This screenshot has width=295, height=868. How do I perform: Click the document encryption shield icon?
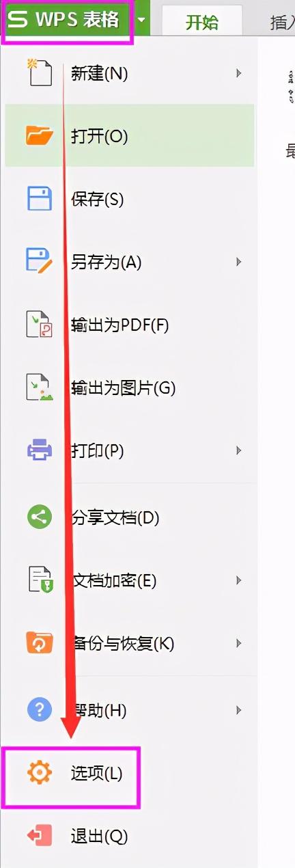point(39,580)
